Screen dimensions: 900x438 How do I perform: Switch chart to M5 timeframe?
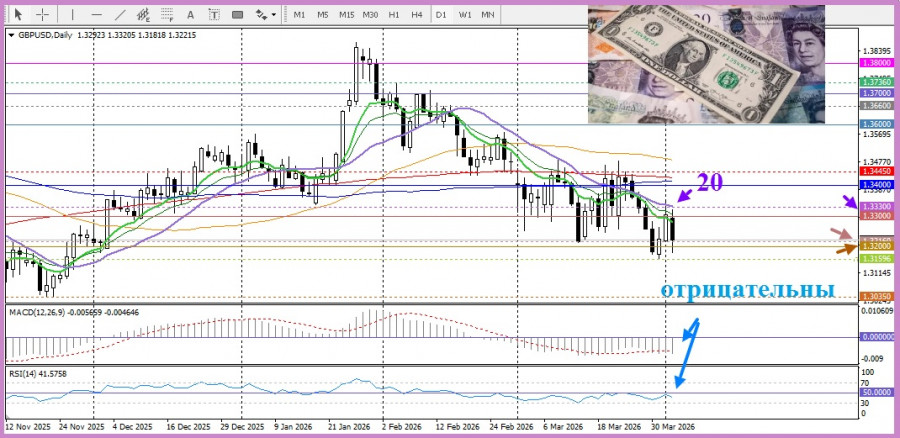point(323,15)
